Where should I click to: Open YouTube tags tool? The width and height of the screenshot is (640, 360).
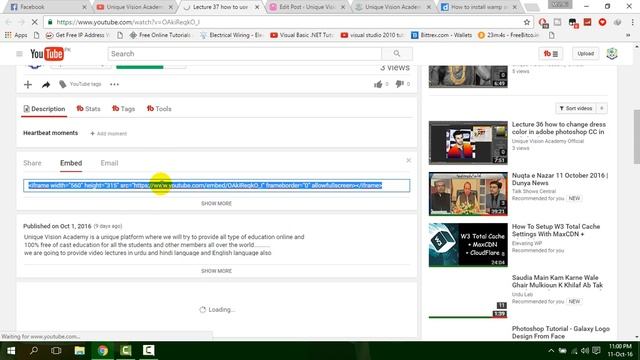click(80, 84)
